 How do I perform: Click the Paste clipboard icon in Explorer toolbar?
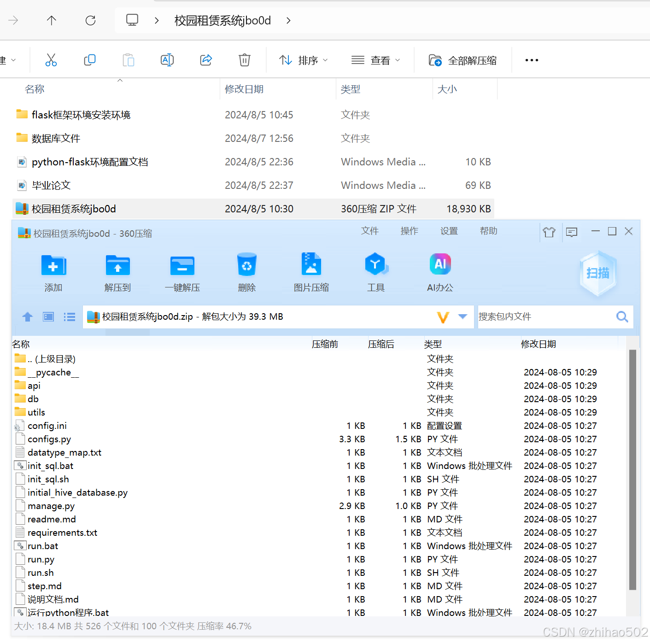coord(129,60)
